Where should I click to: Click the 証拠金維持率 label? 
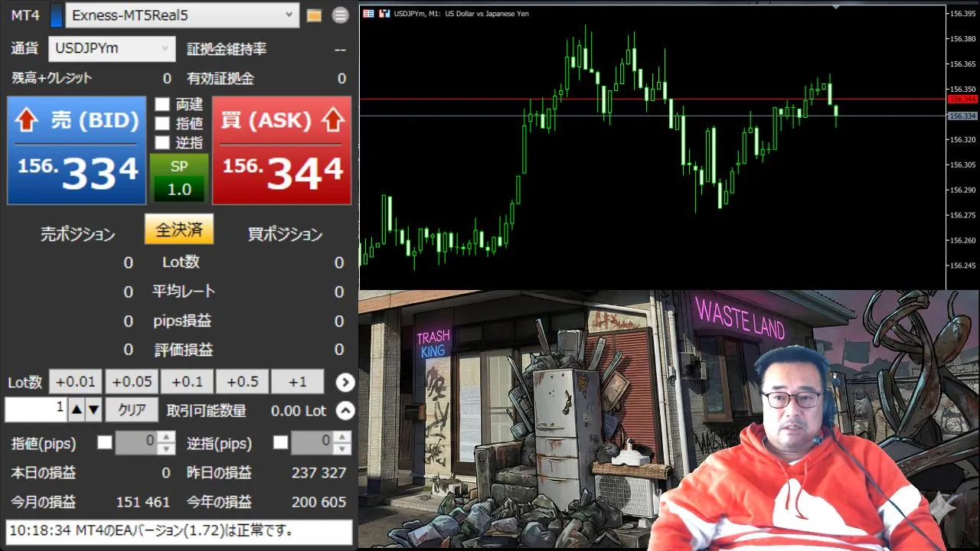coord(227,49)
